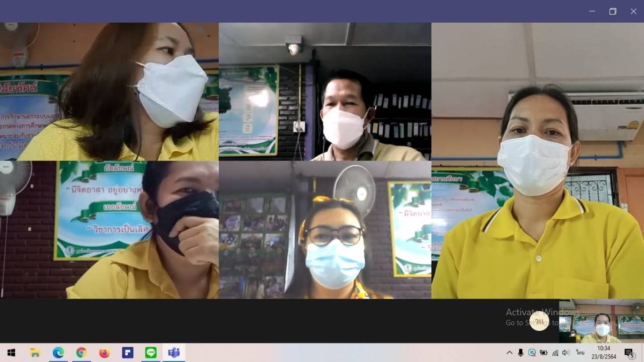Open the Windows Start menu

[11, 353]
